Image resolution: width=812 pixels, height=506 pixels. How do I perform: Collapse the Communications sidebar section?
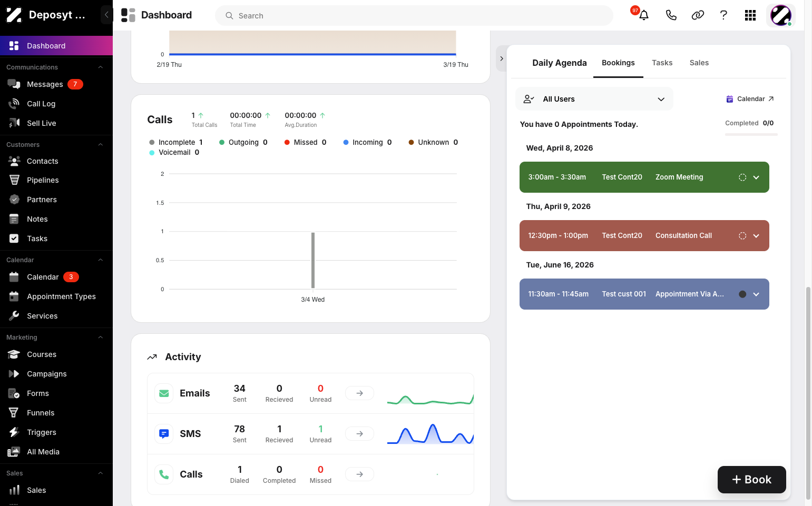click(100, 67)
